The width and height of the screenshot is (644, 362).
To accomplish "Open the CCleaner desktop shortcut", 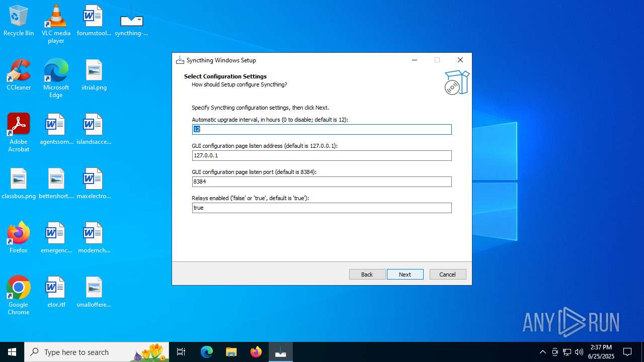I will coord(19,75).
